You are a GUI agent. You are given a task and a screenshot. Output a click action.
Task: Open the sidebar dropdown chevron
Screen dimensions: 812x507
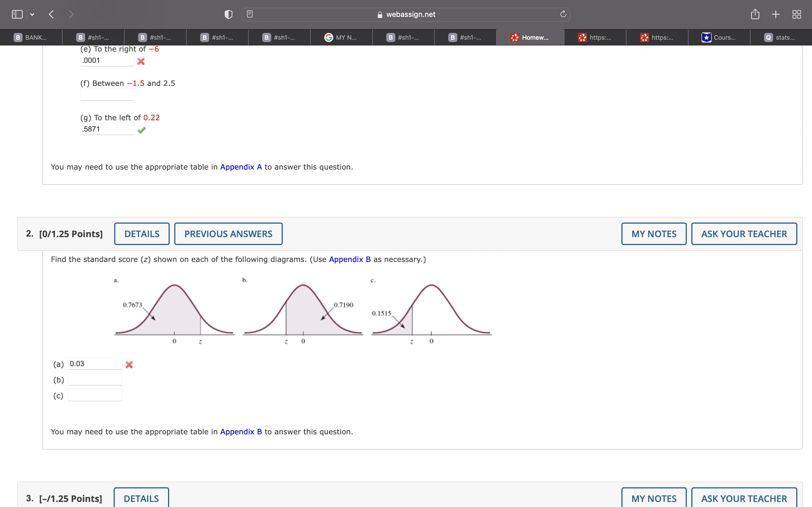point(32,14)
